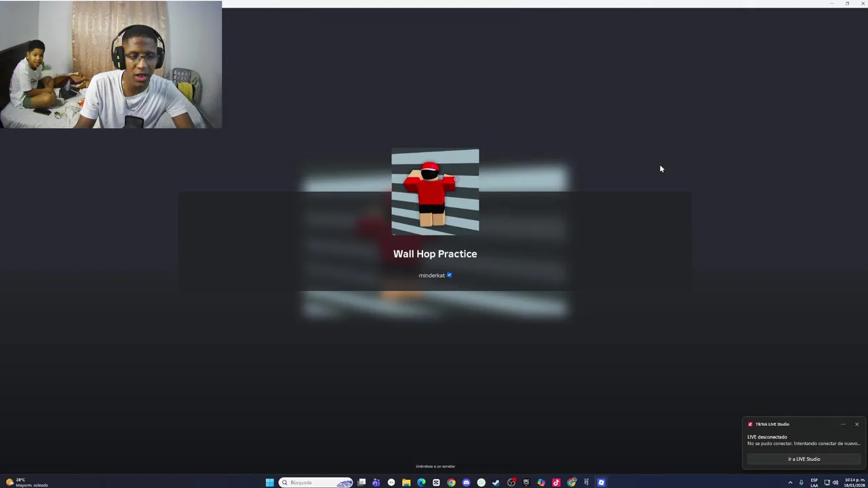Open WhatsApp from the taskbar
The height and width of the screenshot is (488, 868).
coord(481,483)
